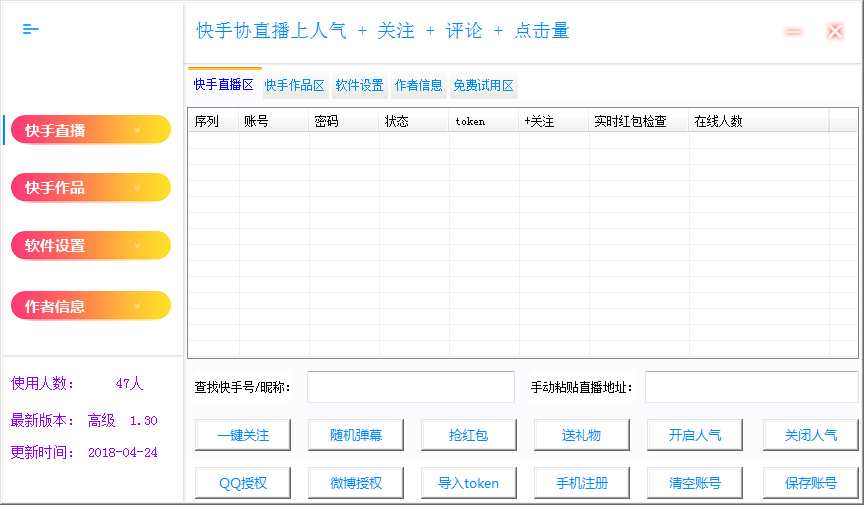Click the 一键关注 button

(243, 435)
